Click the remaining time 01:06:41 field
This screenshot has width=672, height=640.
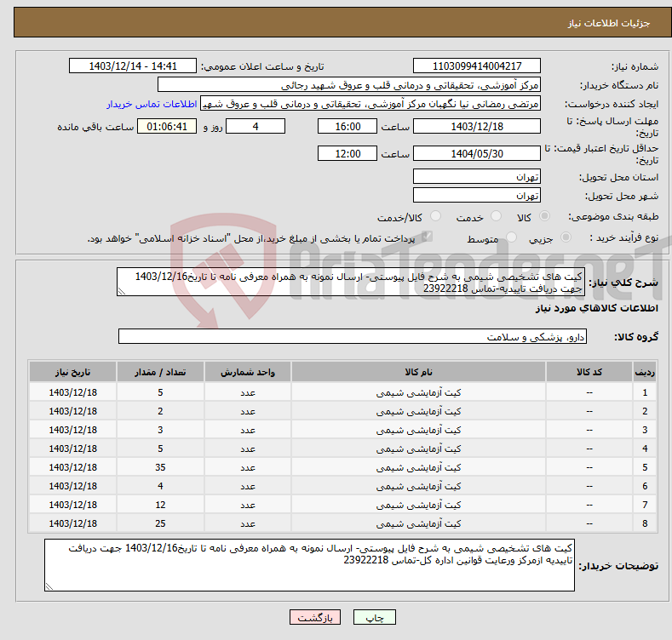167,126
